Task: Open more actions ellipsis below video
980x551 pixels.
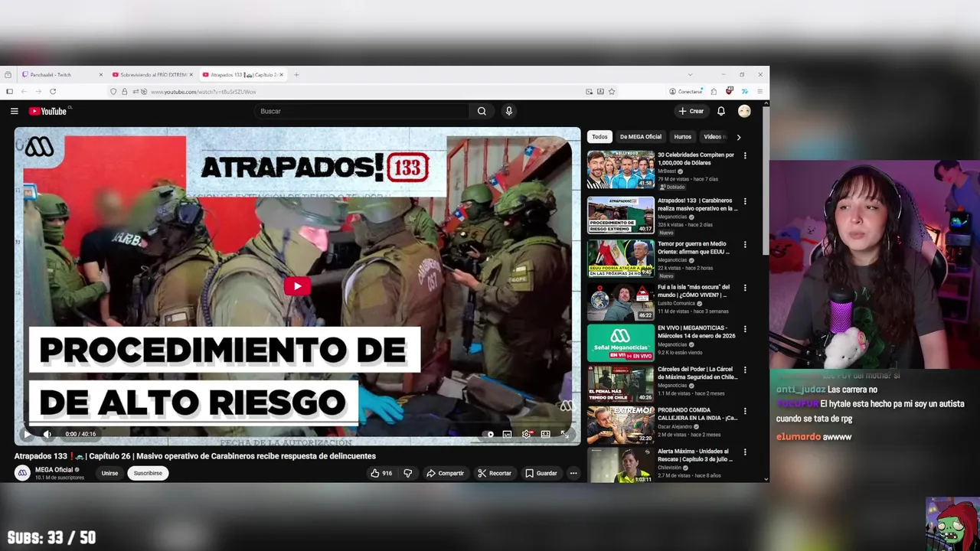Action: pyautogui.click(x=573, y=473)
